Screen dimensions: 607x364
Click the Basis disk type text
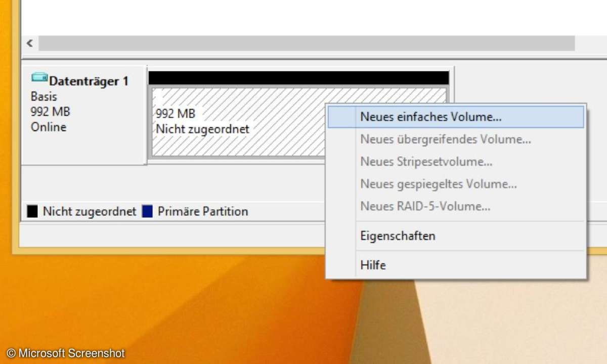click(44, 97)
